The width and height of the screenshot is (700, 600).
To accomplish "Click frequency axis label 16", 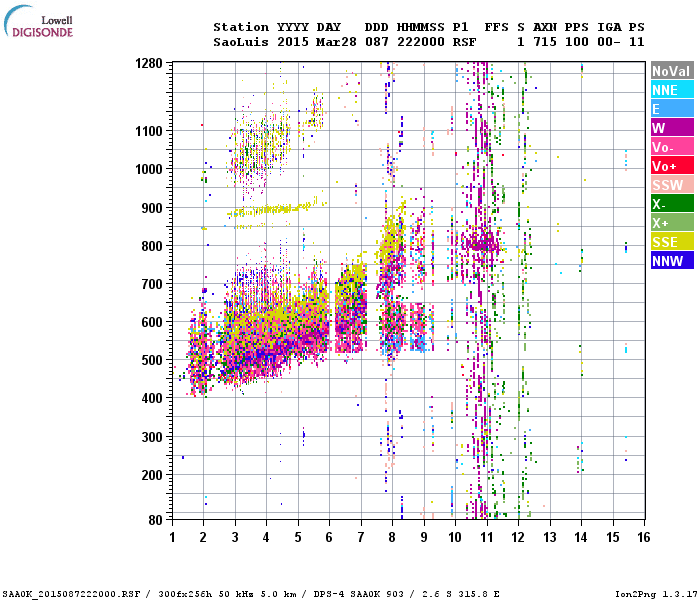I will coord(644,538).
